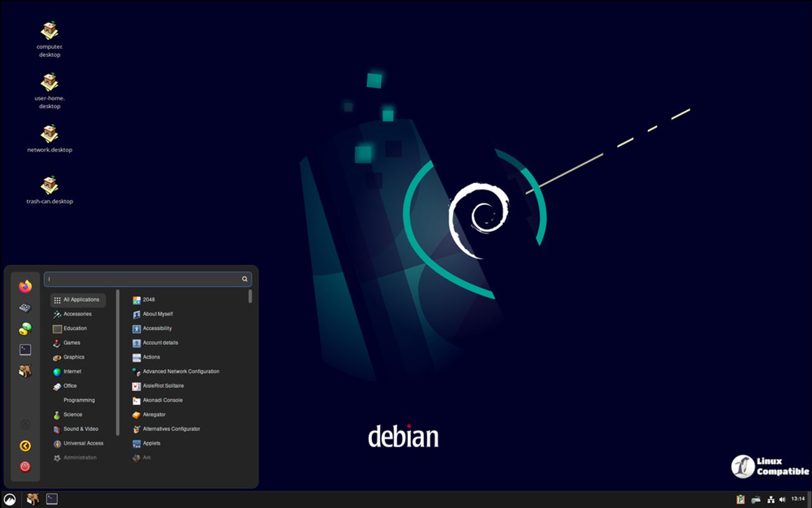The height and width of the screenshot is (508, 812).
Task: Open the terminal launcher on the taskbar
Action: [x=52, y=499]
